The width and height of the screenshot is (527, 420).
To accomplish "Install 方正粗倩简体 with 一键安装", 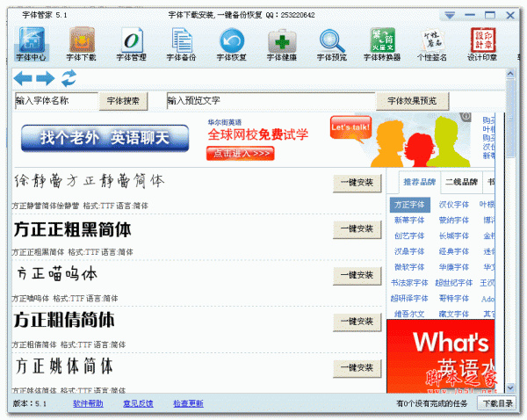I will click(357, 322).
